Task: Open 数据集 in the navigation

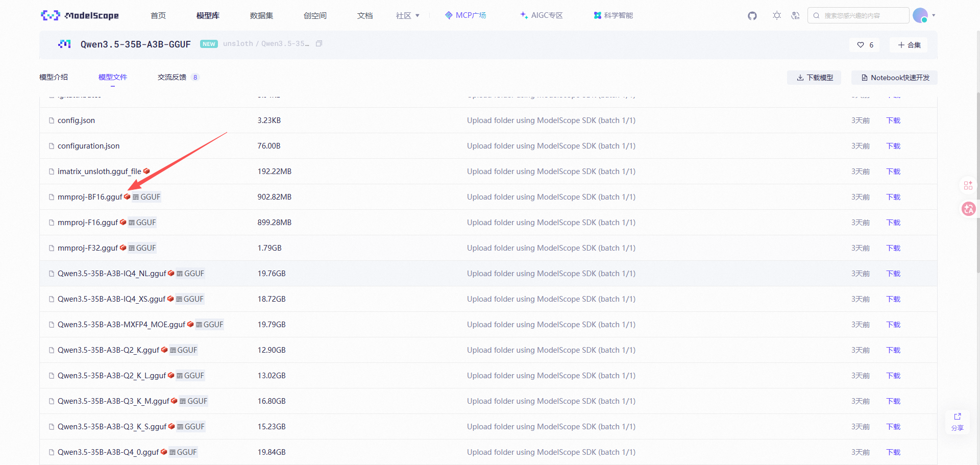Action: pos(261,15)
